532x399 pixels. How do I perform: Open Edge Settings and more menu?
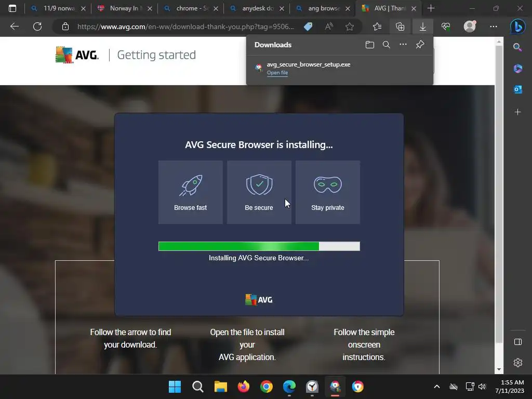click(494, 26)
